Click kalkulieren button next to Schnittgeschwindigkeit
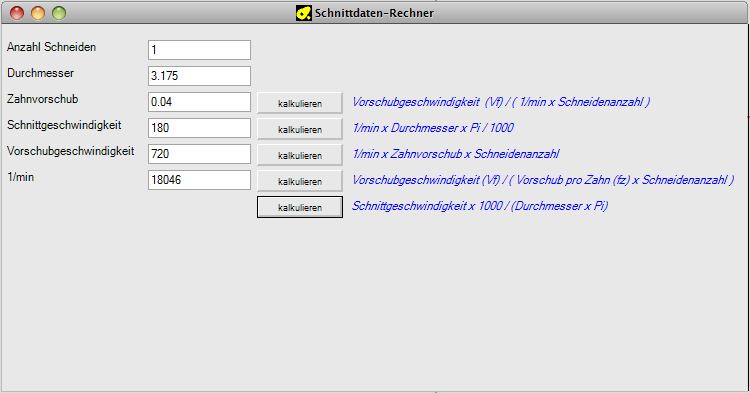The image size is (750, 393). (300, 129)
